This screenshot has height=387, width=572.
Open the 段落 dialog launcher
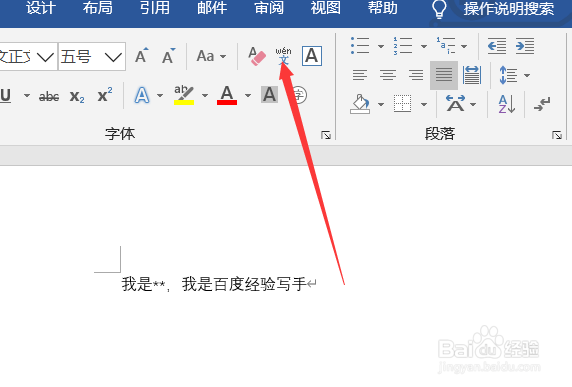coord(557,135)
